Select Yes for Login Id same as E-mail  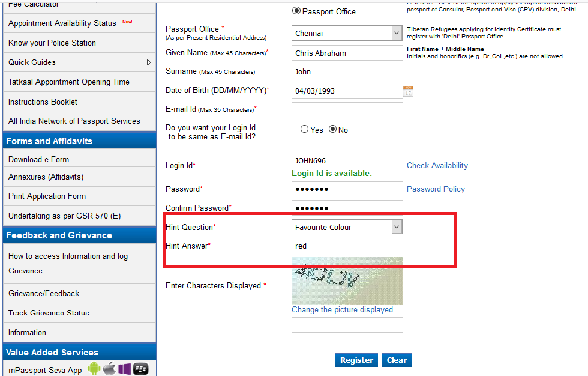pos(305,129)
